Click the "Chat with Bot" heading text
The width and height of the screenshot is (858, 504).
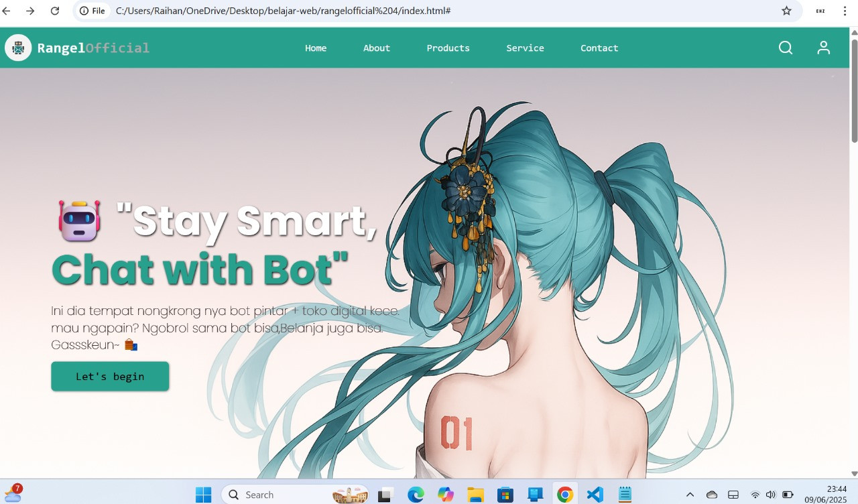[200, 270]
